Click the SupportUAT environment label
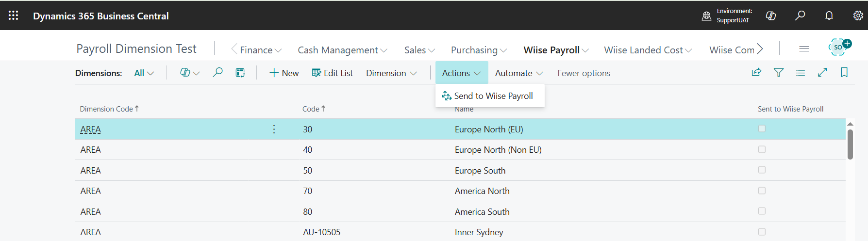 (733, 20)
